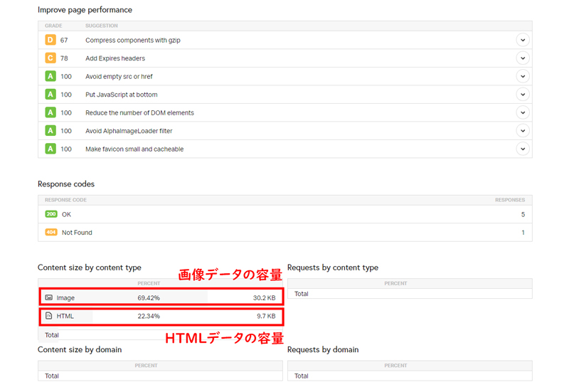Click the A grade badge for DOM elements
This screenshot has width=569, height=392.
pyautogui.click(x=50, y=112)
